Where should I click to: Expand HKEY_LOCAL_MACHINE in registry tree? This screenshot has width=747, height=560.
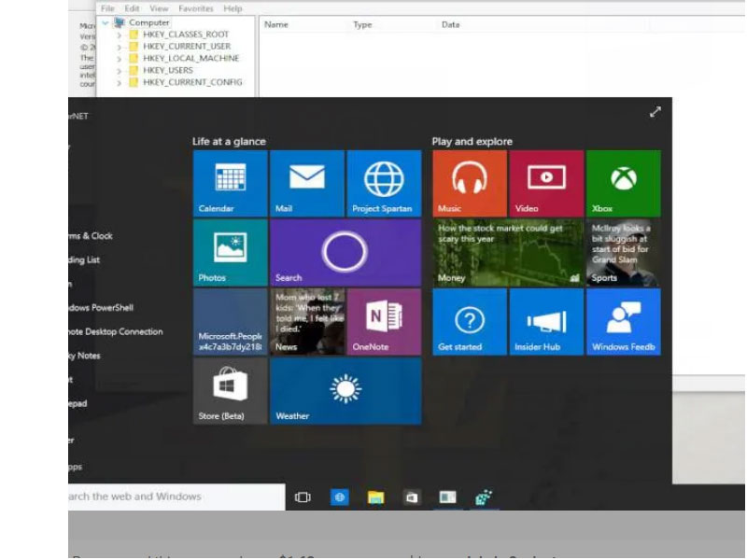coord(120,59)
